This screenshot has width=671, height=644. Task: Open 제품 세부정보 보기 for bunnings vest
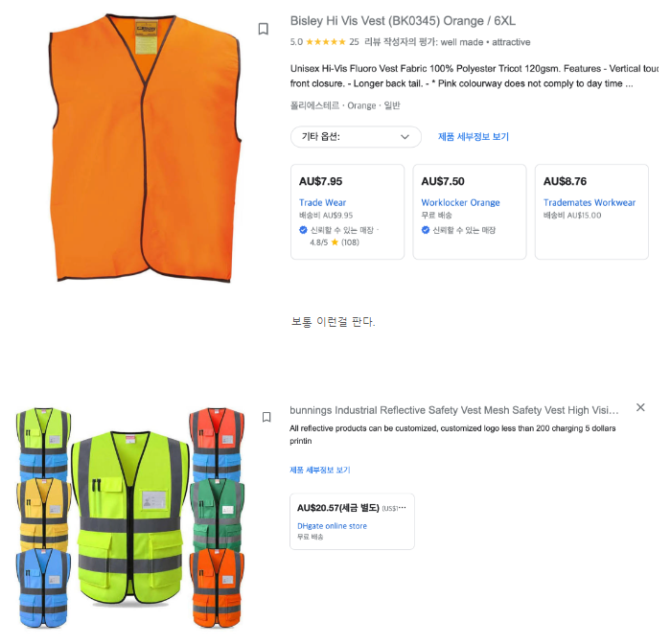pyautogui.click(x=320, y=470)
